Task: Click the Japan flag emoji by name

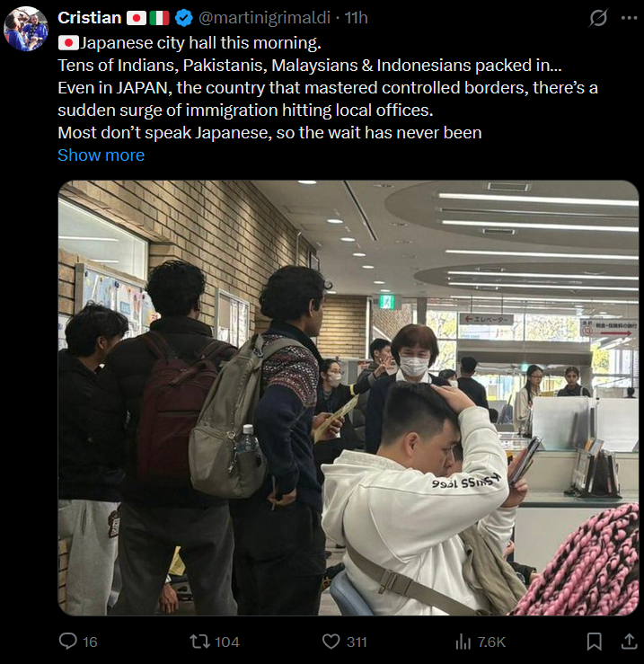Action: tap(137, 18)
